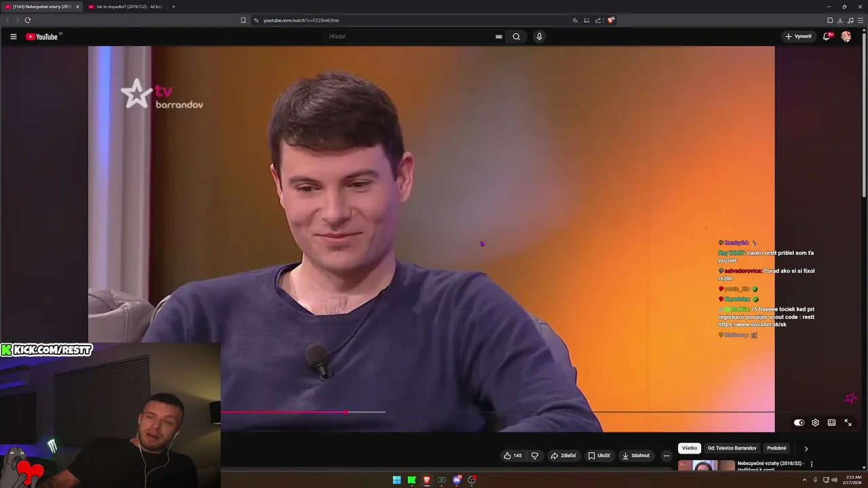Image resolution: width=868 pixels, height=488 pixels.
Task: Click the Stiahnuť download button
Action: click(x=636, y=455)
